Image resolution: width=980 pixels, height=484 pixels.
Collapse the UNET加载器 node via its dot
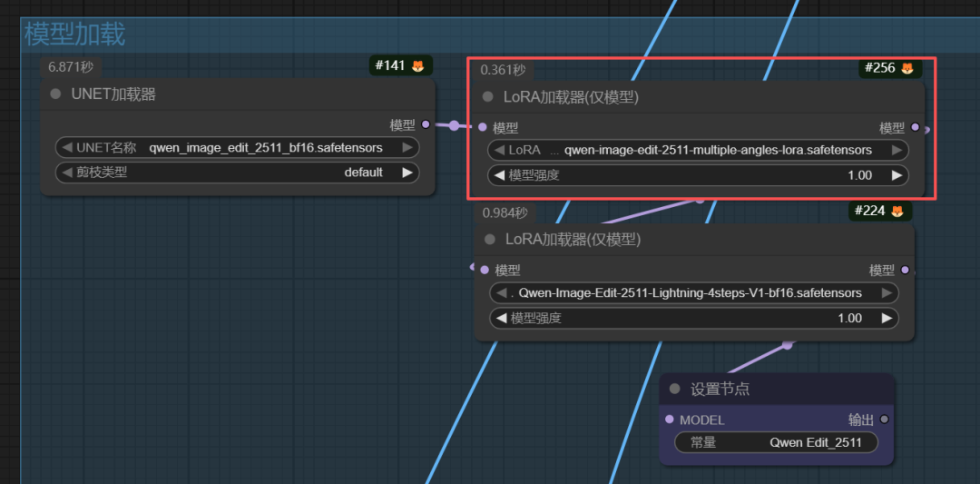pyautogui.click(x=55, y=94)
